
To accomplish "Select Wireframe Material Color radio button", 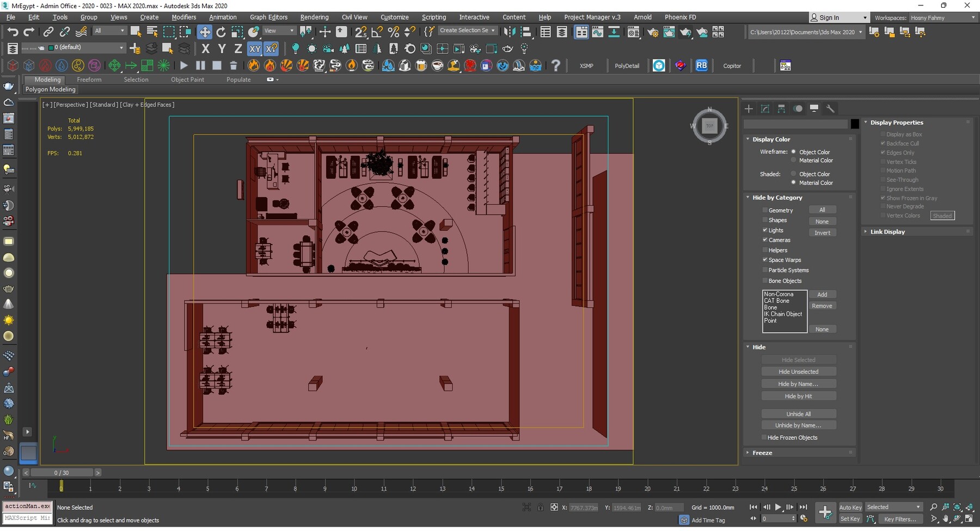I will pos(794,160).
